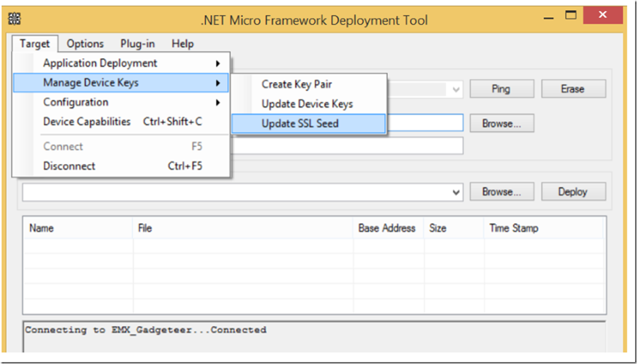Click the Base Address column header
The image size is (637, 364).
[389, 228]
